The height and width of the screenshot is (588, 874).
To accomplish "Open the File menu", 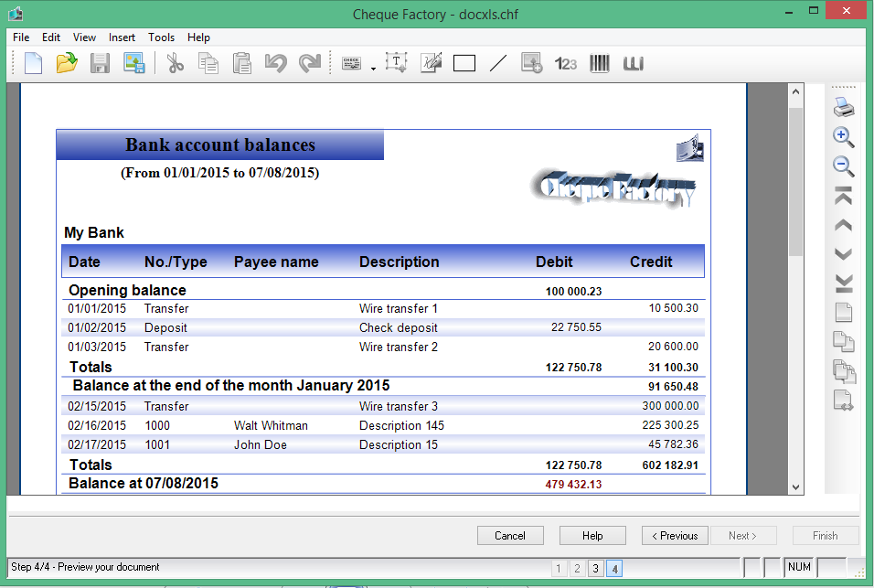I will (21, 37).
